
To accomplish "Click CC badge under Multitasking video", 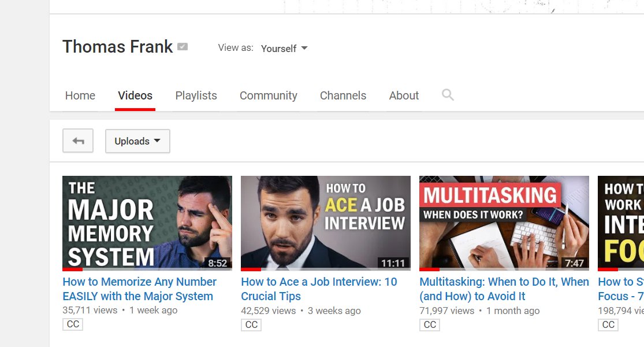I will pyautogui.click(x=430, y=324).
